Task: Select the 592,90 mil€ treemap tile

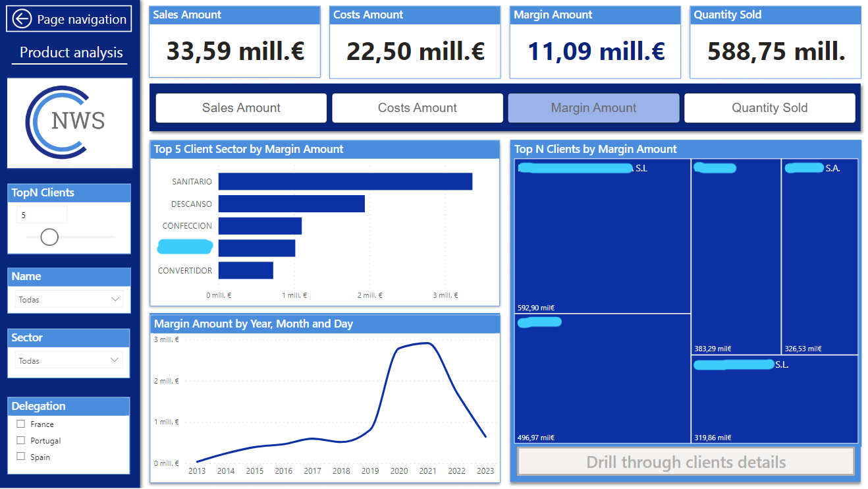Action: pos(602,237)
